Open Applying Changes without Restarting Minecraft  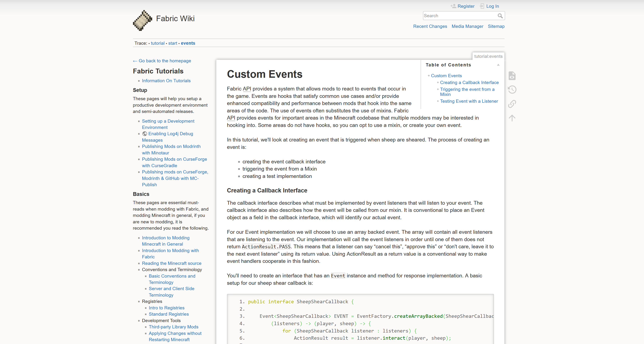(x=175, y=336)
